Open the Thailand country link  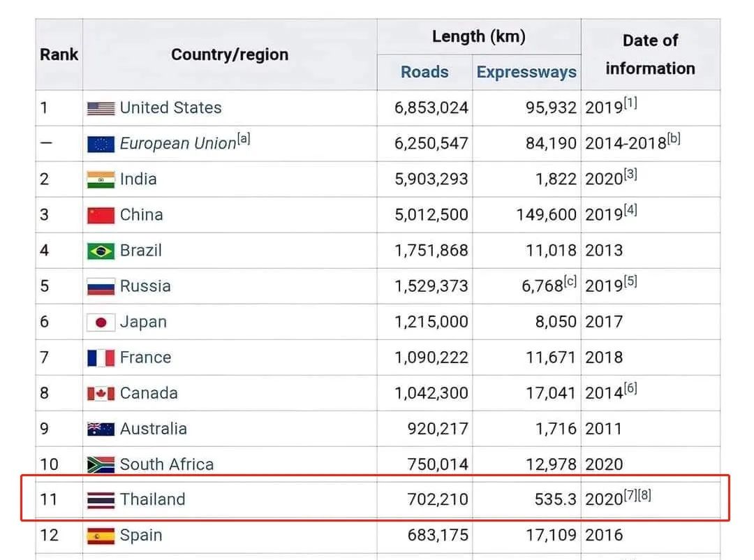coord(152,500)
